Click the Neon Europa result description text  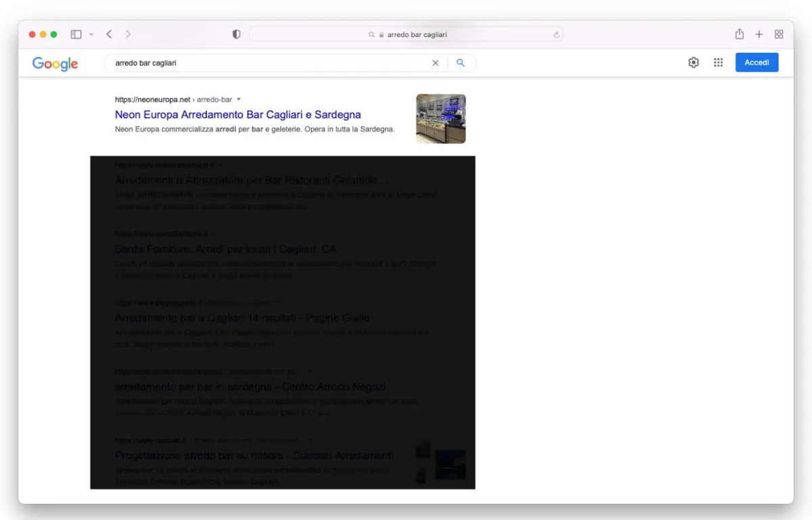pos(254,129)
